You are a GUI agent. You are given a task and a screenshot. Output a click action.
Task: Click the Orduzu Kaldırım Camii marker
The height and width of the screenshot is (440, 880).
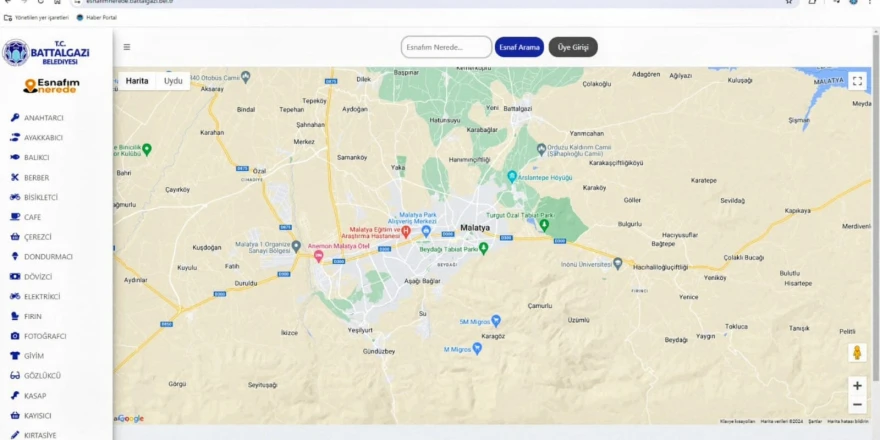[x=541, y=149]
